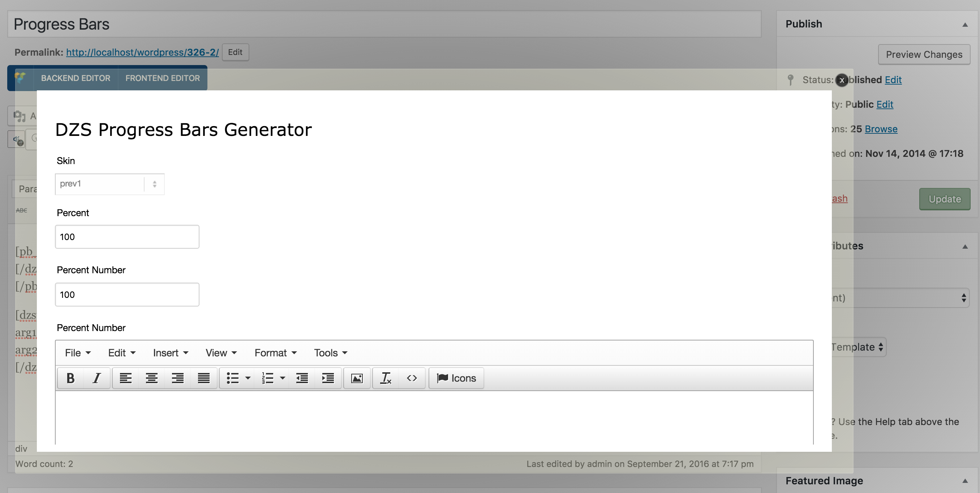Justify text in editor toolbar
Image resolution: width=980 pixels, height=493 pixels.
(203, 378)
